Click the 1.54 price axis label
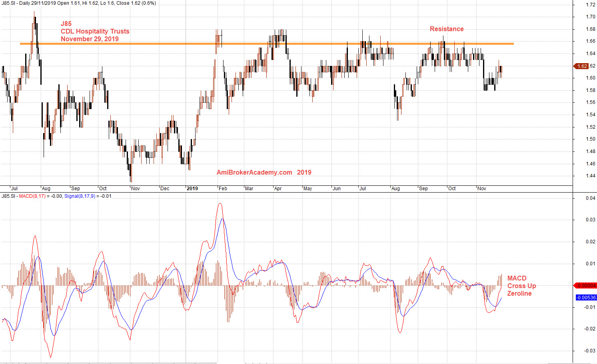The image size is (597, 364). click(590, 115)
